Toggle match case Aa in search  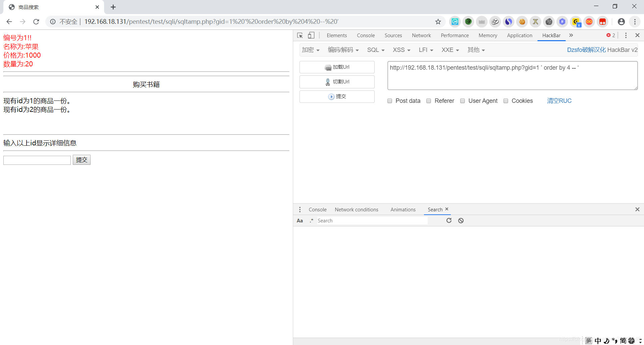300,221
